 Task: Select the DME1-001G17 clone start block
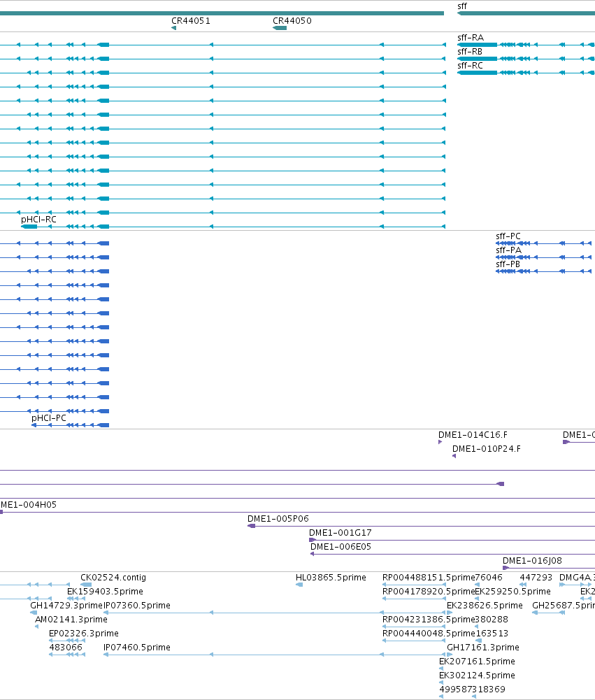tap(313, 540)
